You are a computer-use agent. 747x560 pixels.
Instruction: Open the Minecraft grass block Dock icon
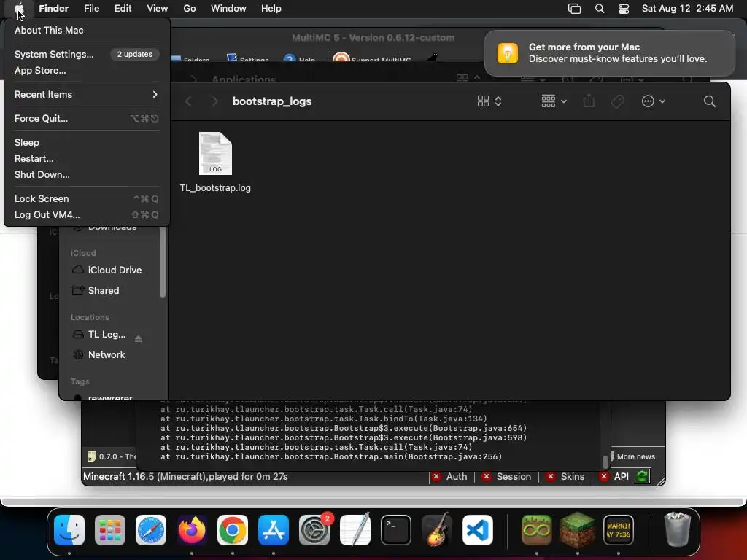578,530
